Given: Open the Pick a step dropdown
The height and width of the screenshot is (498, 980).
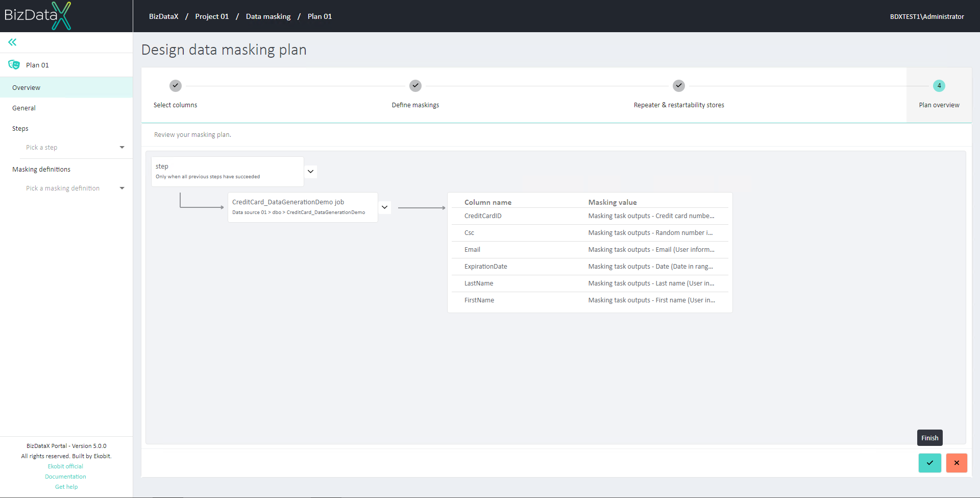Looking at the screenshot, I should (75, 148).
